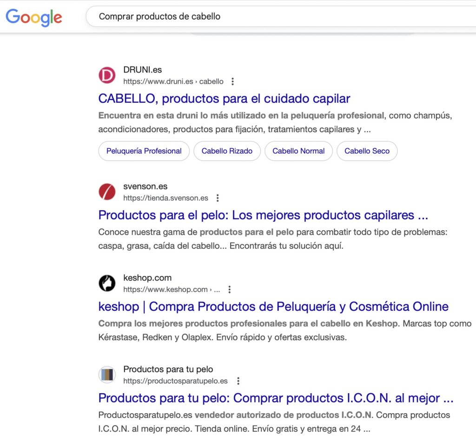Select the 'Cabello Normal' chip
Viewport: 476px width, 448px height.
(x=298, y=151)
